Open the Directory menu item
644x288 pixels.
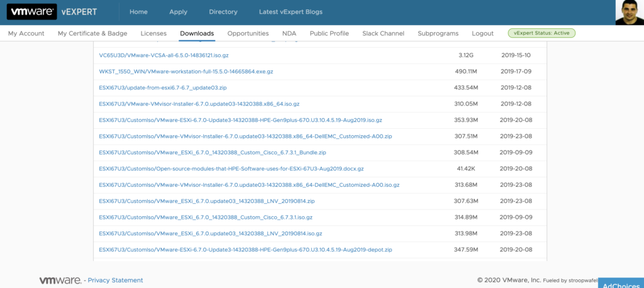click(x=223, y=12)
